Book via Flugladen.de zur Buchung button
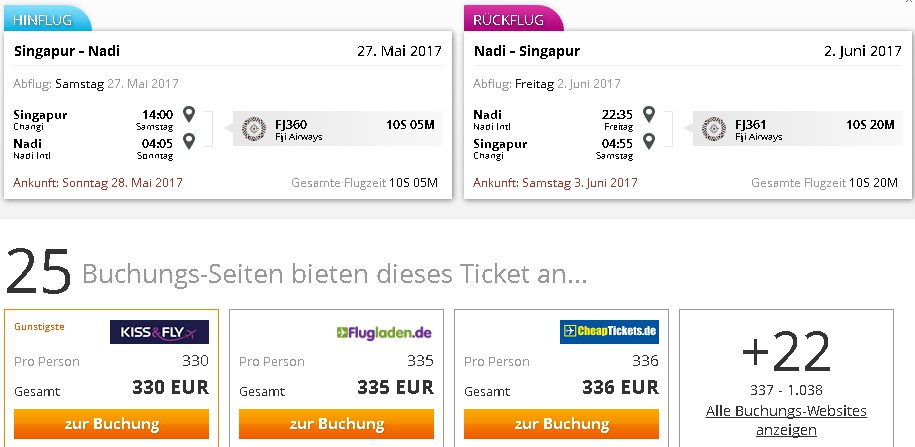Screen dimensions: 915x447 (336, 424)
